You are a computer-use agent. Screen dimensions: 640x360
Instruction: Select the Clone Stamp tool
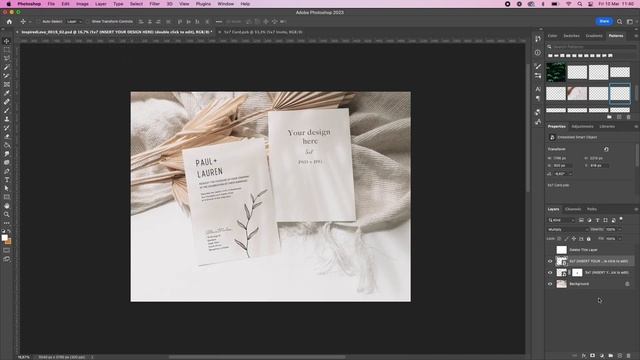[x=7, y=119]
